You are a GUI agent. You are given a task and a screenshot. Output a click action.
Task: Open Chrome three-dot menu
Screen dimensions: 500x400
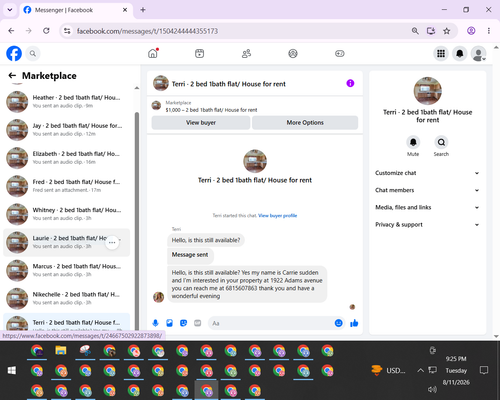(x=489, y=31)
